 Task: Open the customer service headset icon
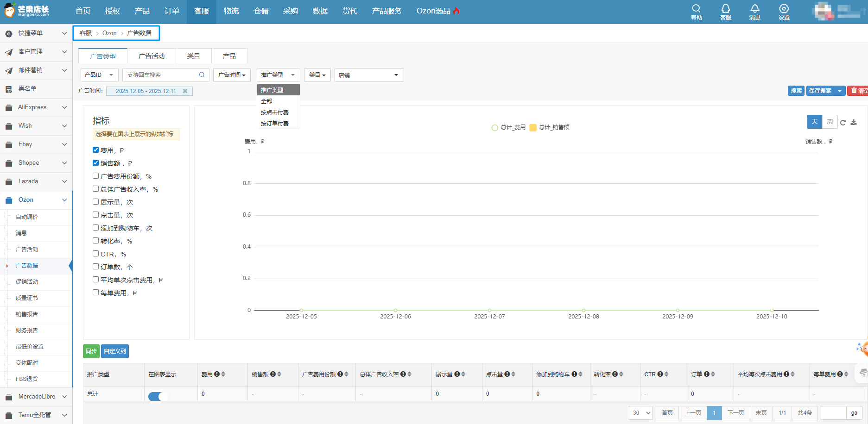point(725,9)
